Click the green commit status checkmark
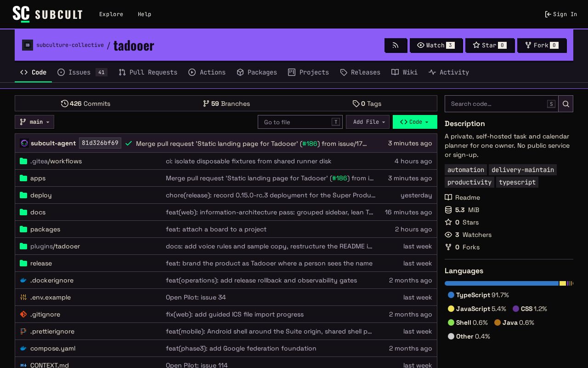The height and width of the screenshot is (368, 588). pyautogui.click(x=129, y=144)
